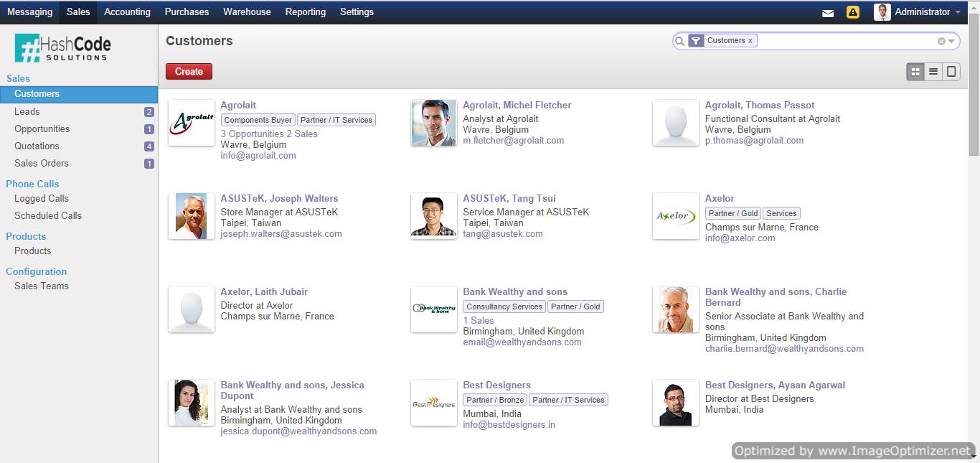This screenshot has height=463, width=980.
Task: Select Customers in the sidebar
Action: 79,94
